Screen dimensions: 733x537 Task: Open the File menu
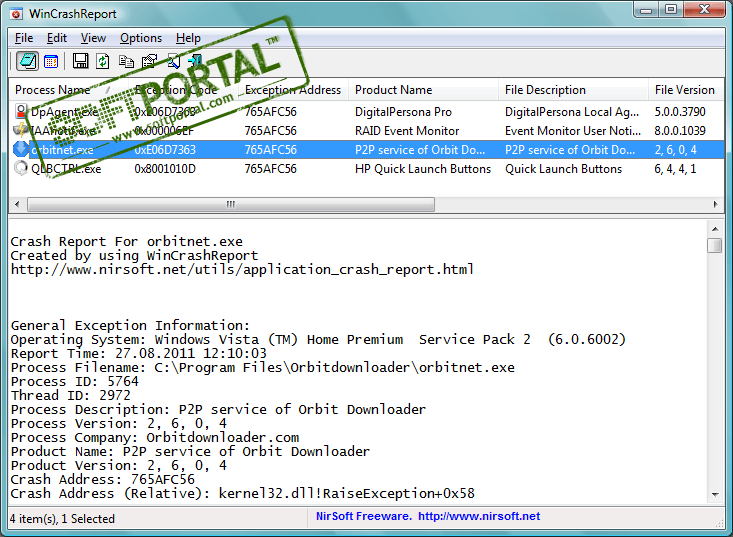24,38
